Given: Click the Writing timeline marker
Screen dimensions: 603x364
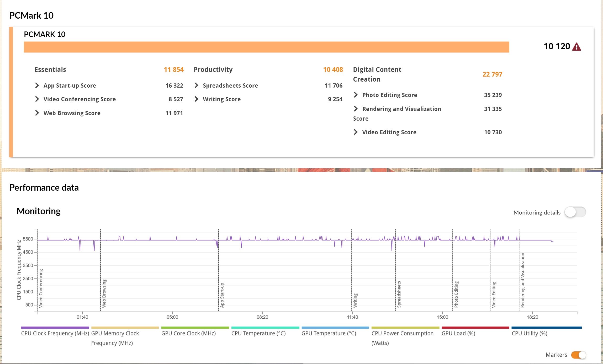Looking at the screenshot, I should tap(355, 301).
